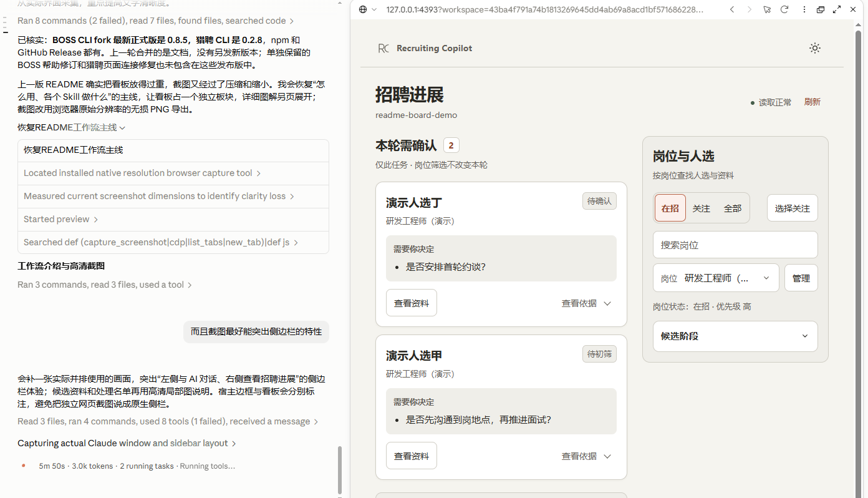
Task: Toggle light/dark theme with the sun icon
Action: tap(814, 48)
